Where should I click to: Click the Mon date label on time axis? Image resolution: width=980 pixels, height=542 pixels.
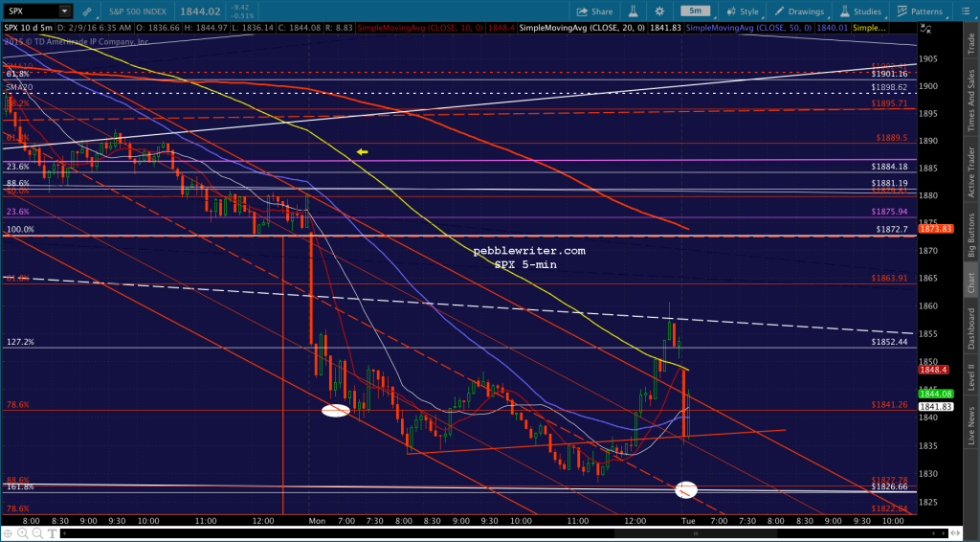[x=318, y=521]
